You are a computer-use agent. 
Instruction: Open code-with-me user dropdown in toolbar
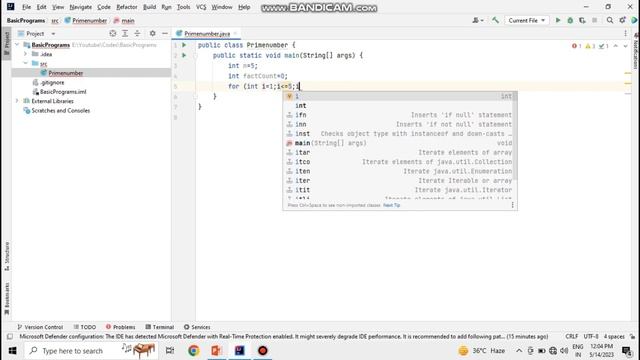click(478, 20)
